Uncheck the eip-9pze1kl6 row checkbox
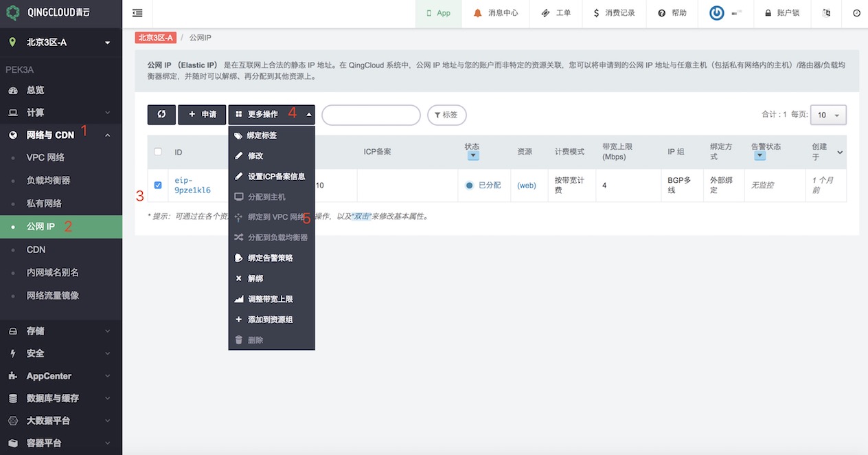Viewport: 868px width, 455px height. (158, 185)
